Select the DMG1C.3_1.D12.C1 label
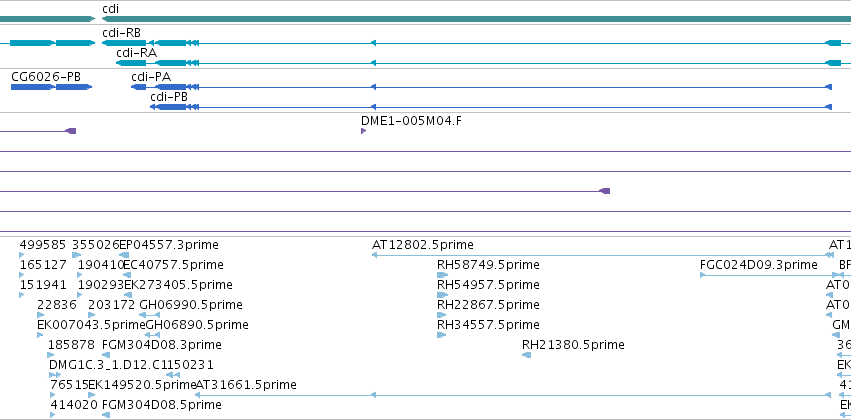The height and width of the screenshot is (420, 851). pos(108,365)
